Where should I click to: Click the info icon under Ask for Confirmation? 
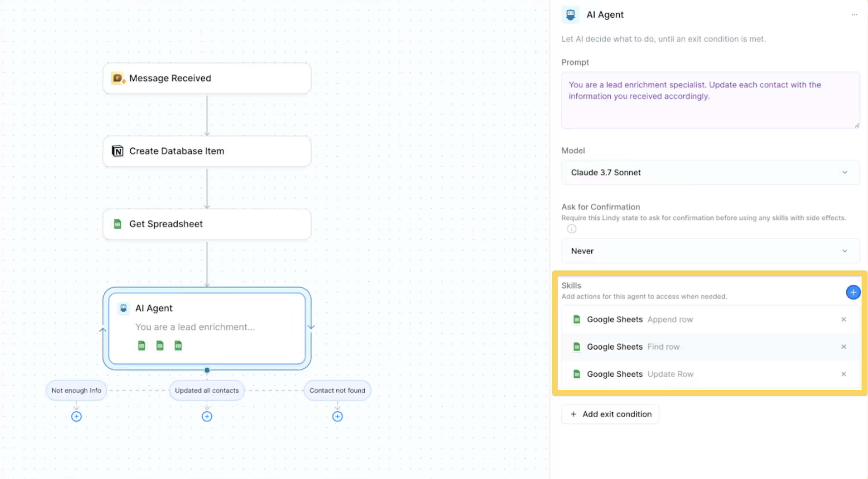(x=571, y=229)
